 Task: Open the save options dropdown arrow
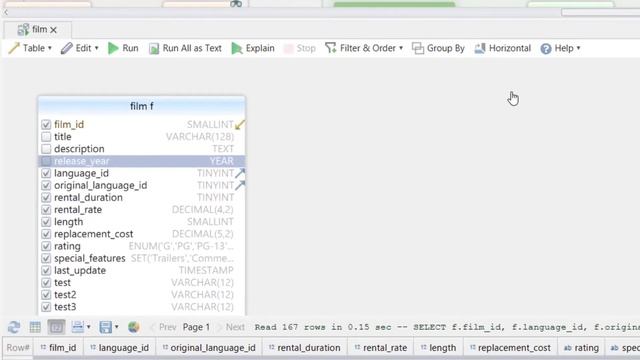116,327
